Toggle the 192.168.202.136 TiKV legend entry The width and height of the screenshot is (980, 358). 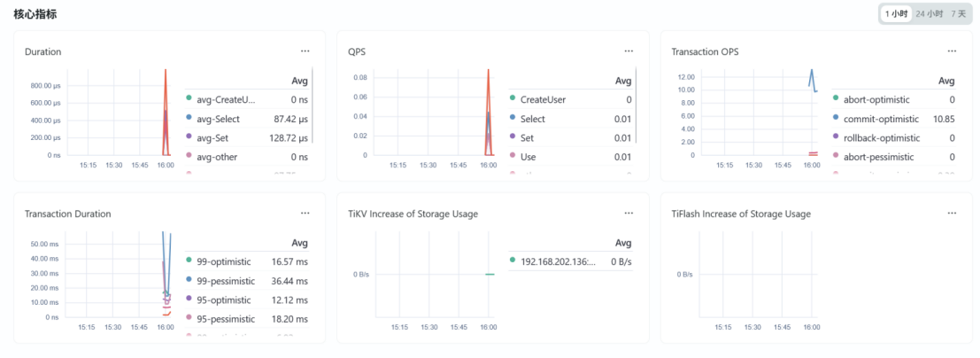[x=558, y=261]
